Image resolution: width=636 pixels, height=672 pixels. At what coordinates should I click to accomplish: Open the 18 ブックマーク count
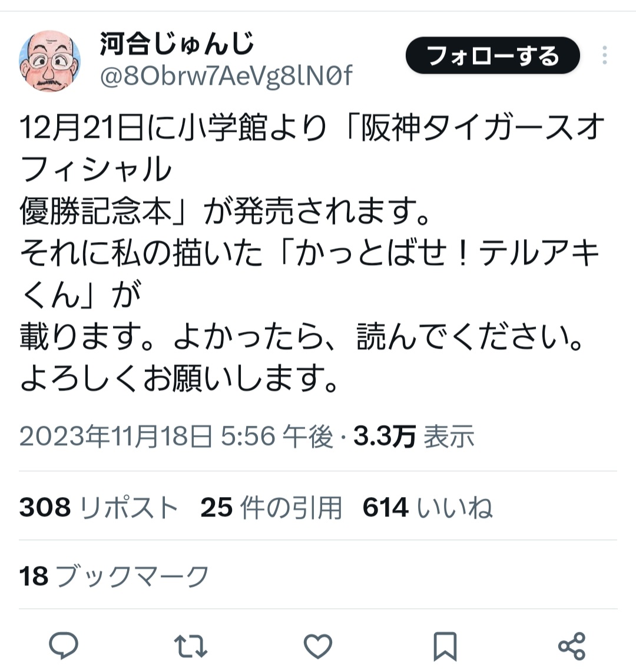click(x=114, y=575)
